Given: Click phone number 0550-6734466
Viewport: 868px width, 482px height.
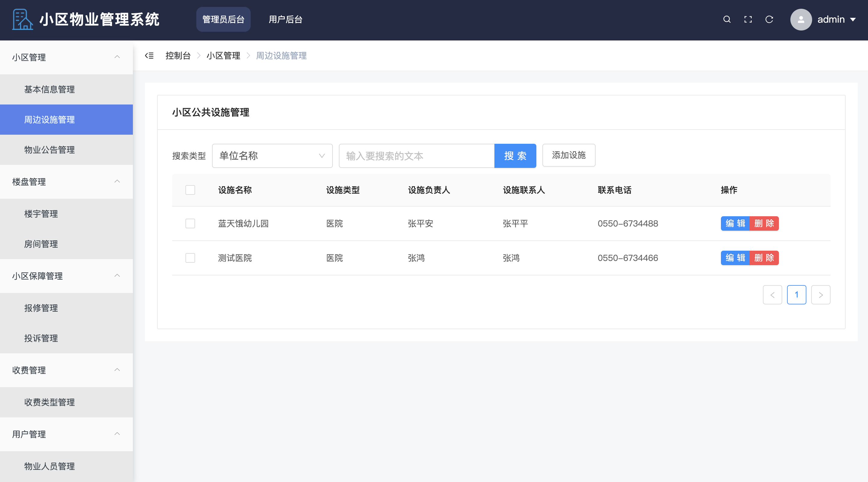Looking at the screenshot, I should (x=628, y=258).
